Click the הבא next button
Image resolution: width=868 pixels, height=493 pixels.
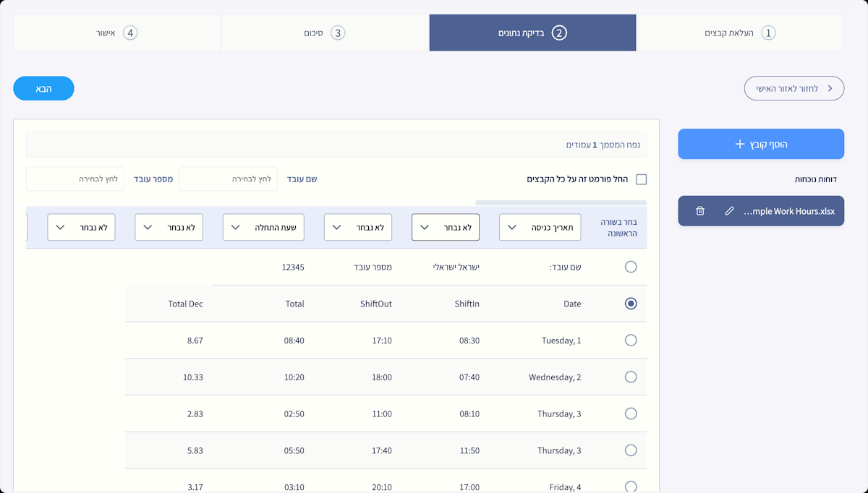(x=43, y=88)
